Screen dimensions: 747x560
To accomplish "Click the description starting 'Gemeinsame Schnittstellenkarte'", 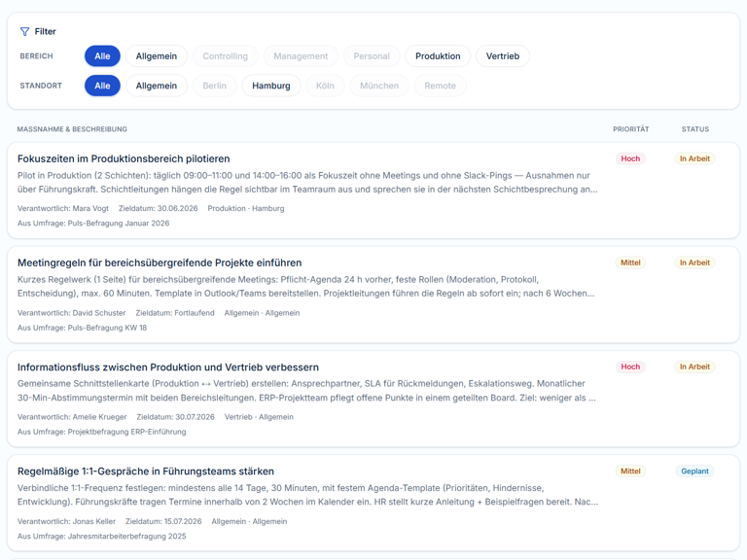I will [x=306, y=391].
